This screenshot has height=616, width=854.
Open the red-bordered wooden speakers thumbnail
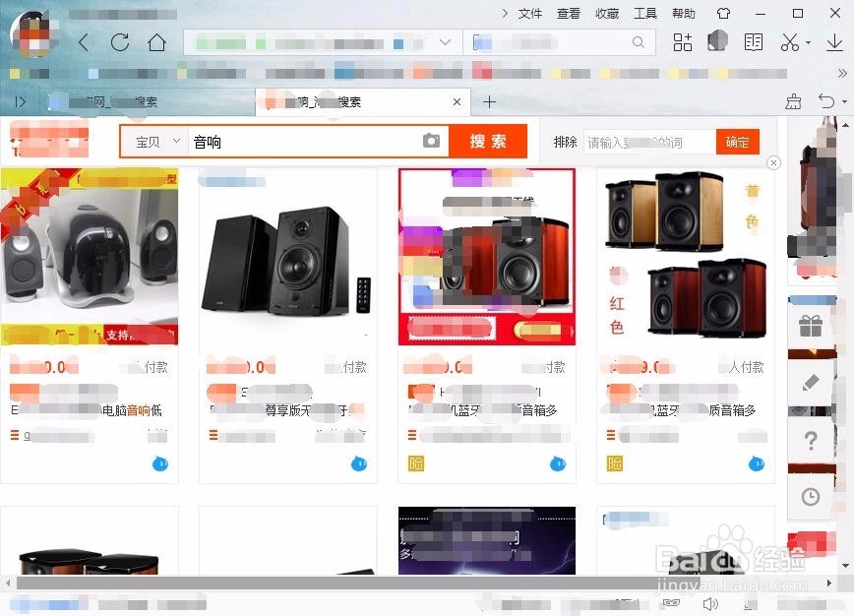(x=487, y=257)
